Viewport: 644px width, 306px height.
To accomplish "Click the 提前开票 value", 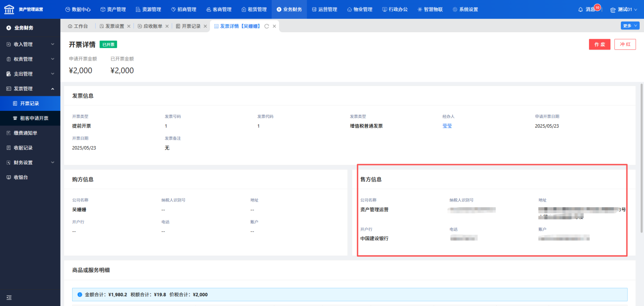I will pyautogui.click(x=82, y=126).
